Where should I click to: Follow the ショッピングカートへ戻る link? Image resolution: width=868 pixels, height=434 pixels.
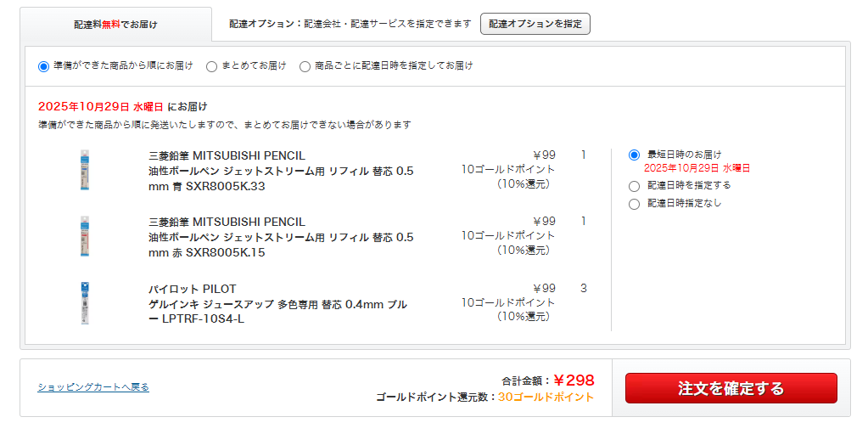[x=93, y=387]
